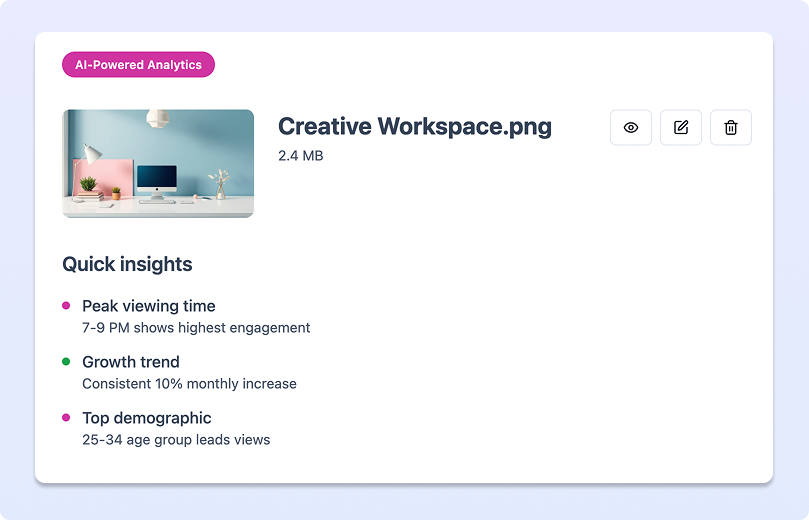Select the Growth trend insight title

130,362
